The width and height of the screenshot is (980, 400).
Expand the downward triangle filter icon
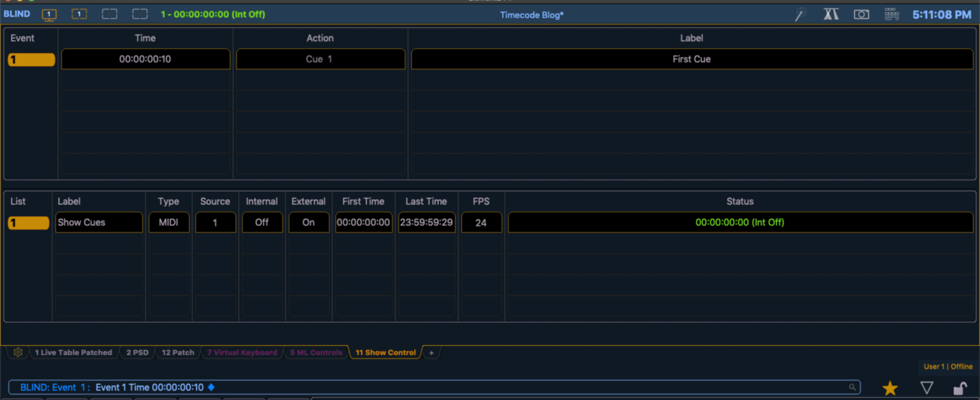[x=926, y=388]
